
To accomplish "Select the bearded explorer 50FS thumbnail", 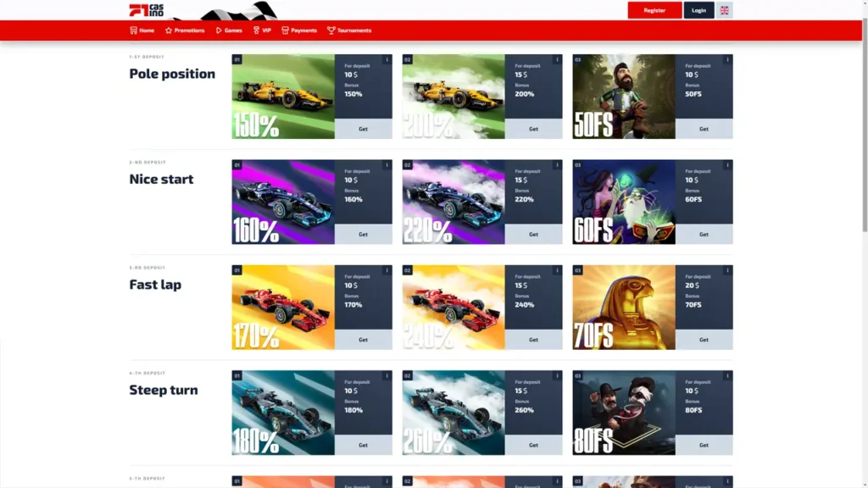I will click(624, 97).
